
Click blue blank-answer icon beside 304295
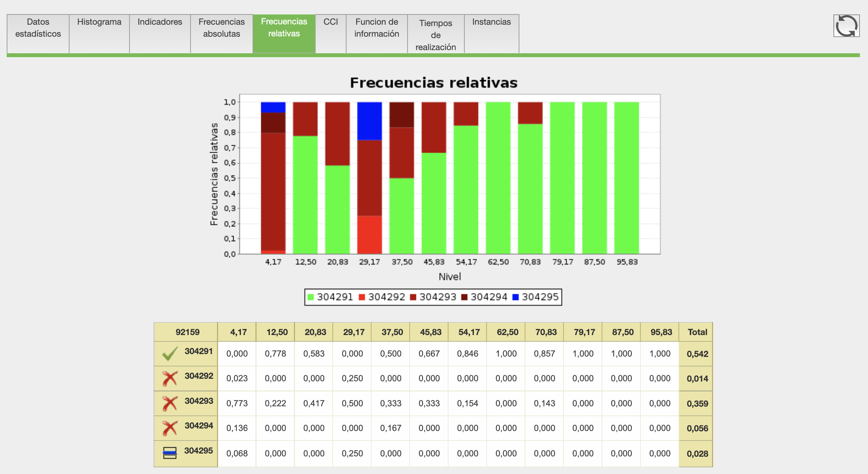(x=170, y=453)
